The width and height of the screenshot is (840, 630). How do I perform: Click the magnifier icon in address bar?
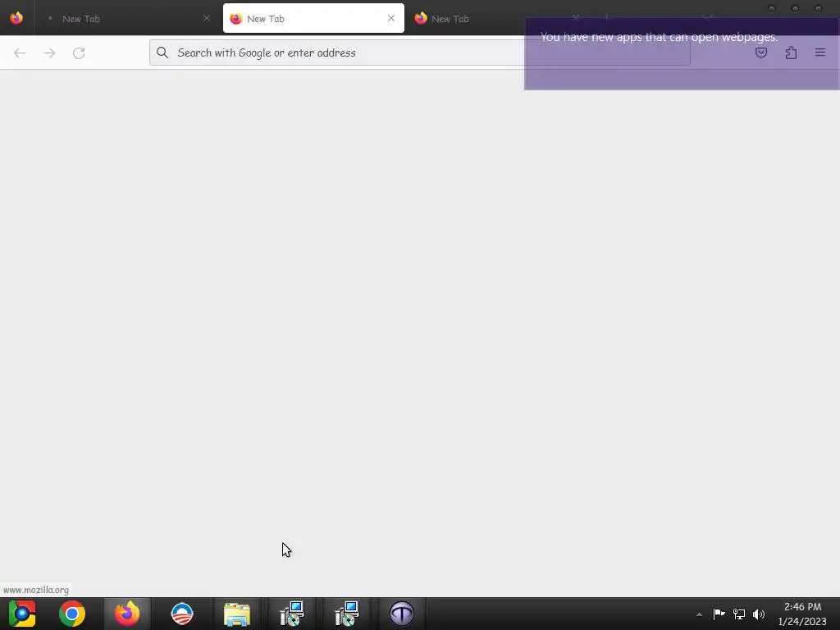162,52
